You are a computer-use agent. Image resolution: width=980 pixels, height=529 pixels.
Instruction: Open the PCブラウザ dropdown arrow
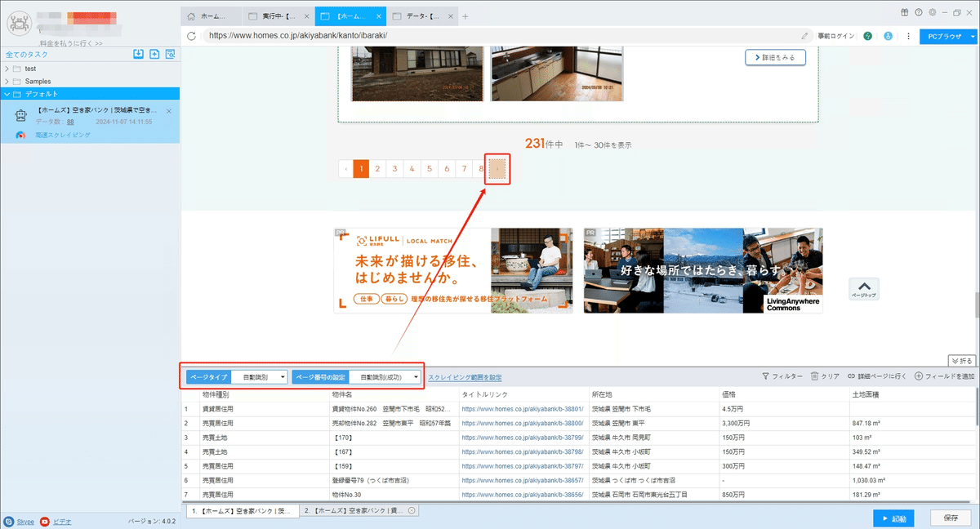click(x=973, y=36)
